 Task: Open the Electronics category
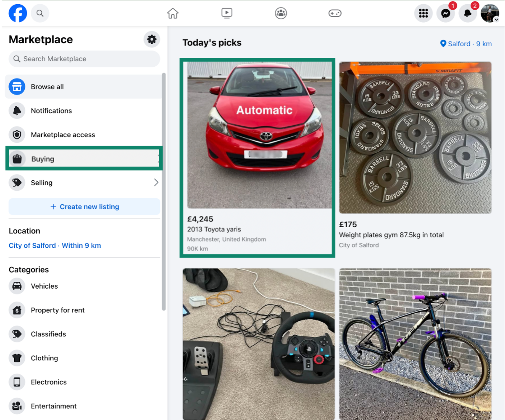[x=49, y=382]
